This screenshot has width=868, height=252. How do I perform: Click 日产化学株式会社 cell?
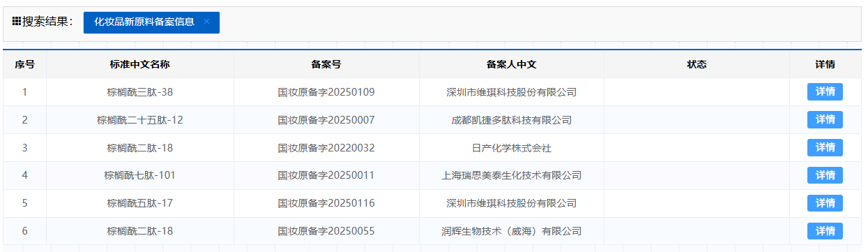511,148
